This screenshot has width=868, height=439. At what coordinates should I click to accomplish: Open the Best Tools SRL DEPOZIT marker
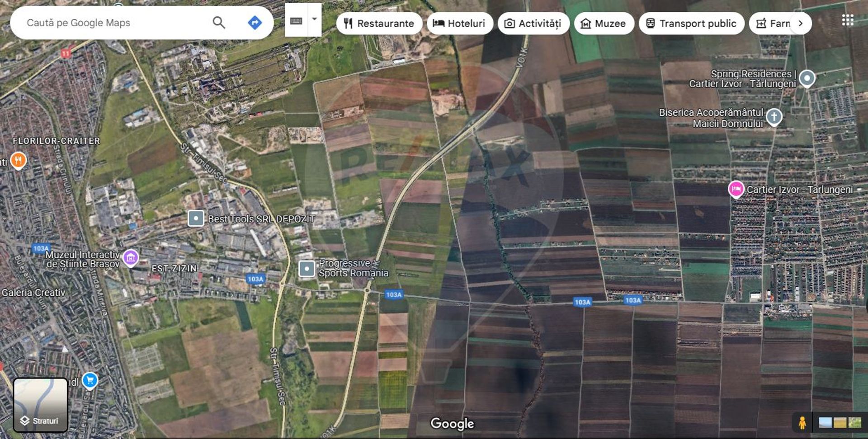pos(196,219)
